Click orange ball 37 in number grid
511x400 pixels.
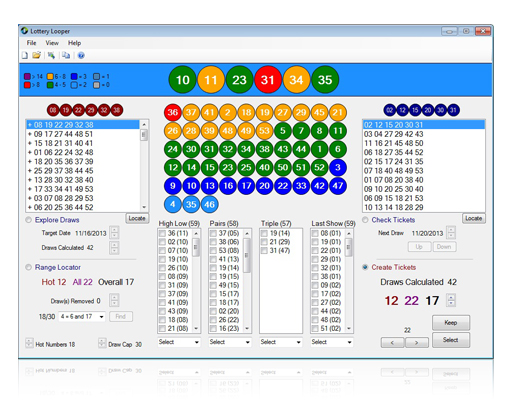191,112
